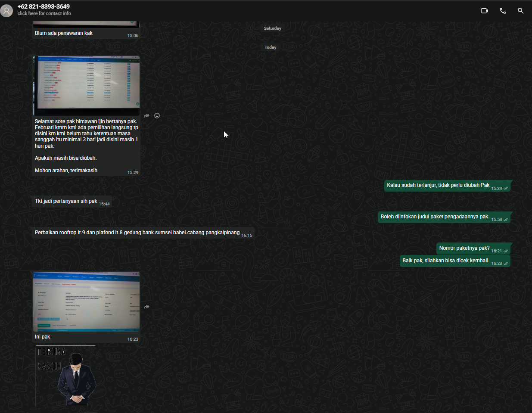Select the 'Boleh diinfokan judul paket' message
This screenshot has height=413, width=532.
click(444, 217)
